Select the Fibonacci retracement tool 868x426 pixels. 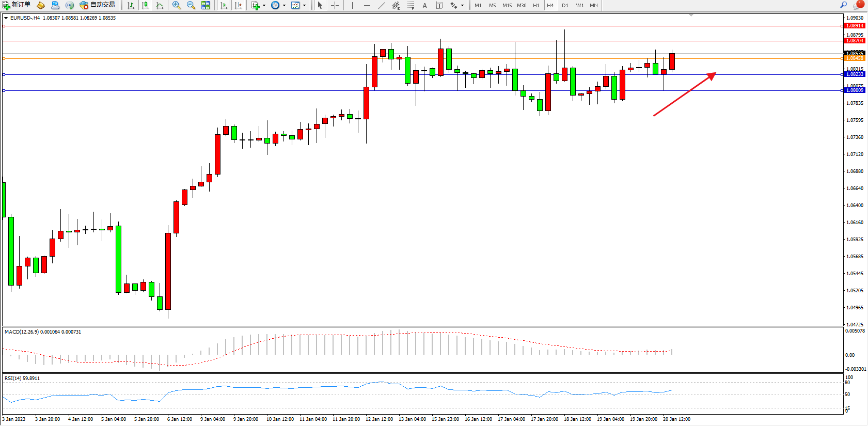(x=410, y=5)
